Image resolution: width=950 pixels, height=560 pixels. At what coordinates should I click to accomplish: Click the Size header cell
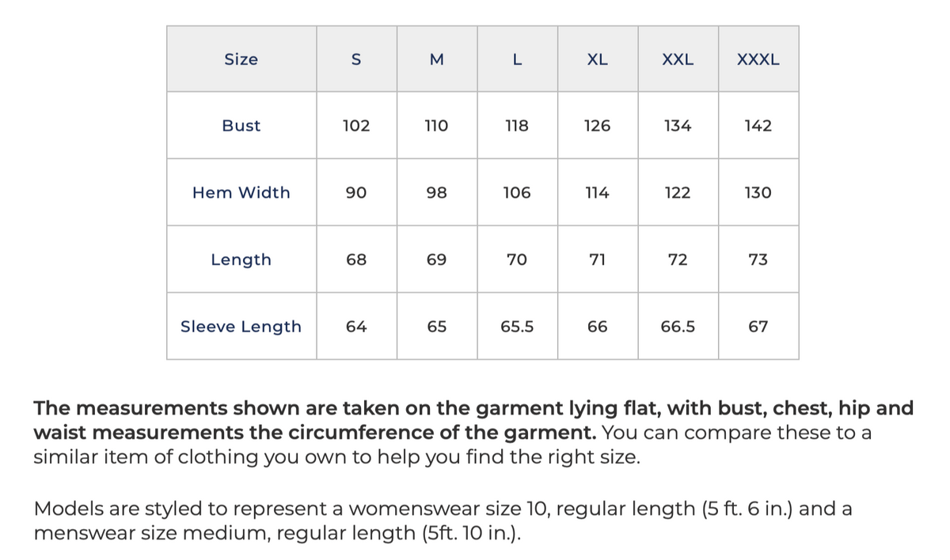pyautogui.click(x=241, y=59)
